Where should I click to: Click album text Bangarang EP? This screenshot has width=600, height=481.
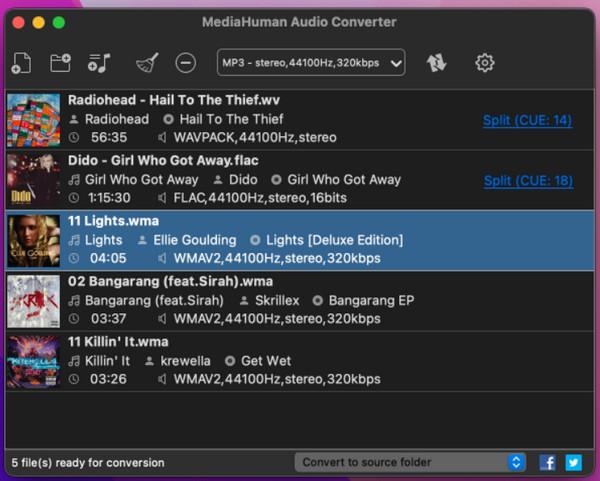tap(371, 300)
